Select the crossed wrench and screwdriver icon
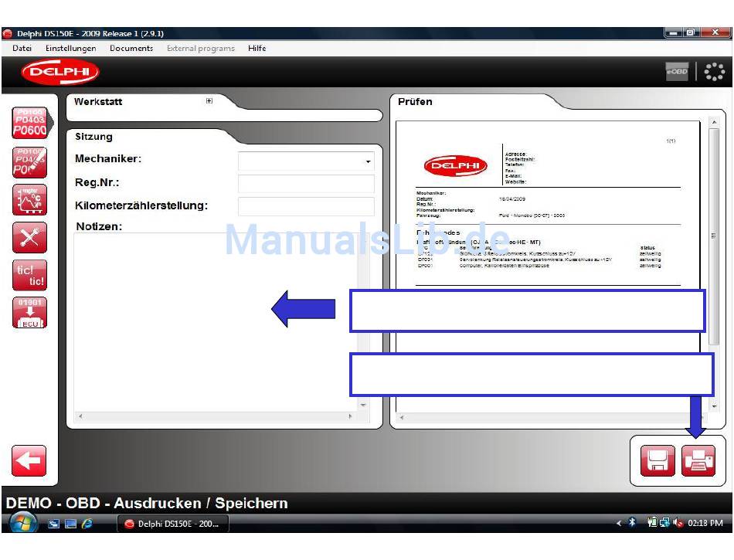 [x=30, y=237]
